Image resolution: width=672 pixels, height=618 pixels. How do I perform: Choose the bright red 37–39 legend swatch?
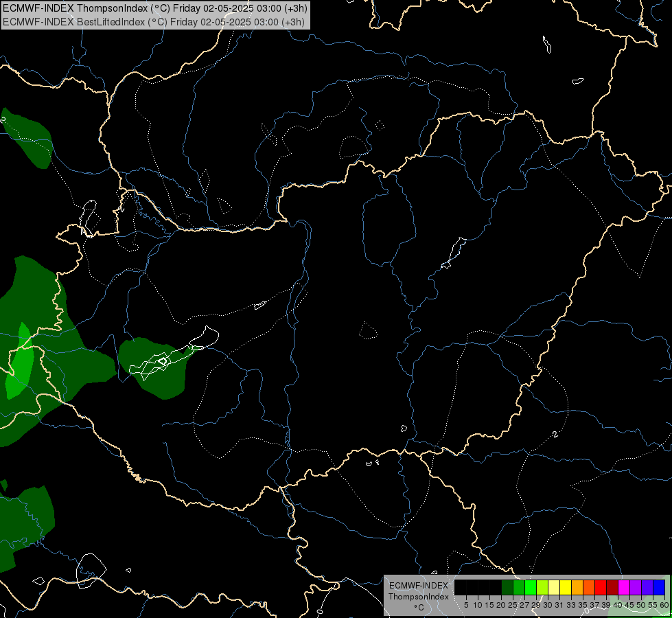[x=601, y=587]
